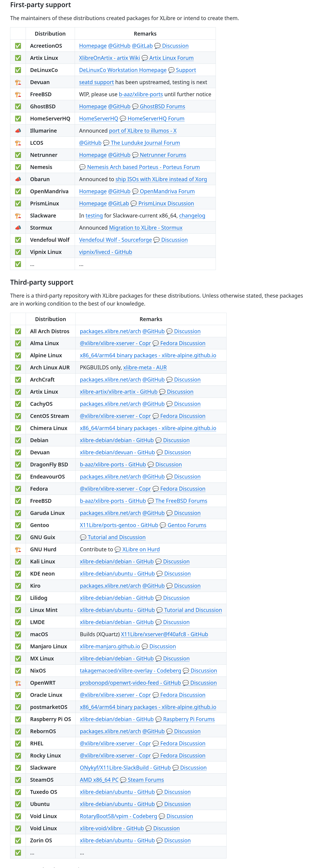Viewport: 309px width, 868px height.
Task: Visit the Slackware changelog link
Action: pos(192,216)
